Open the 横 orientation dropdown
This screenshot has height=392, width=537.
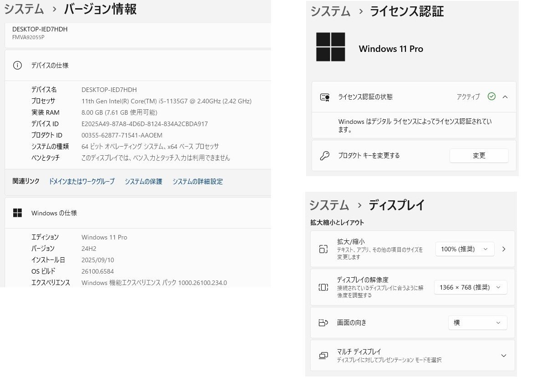coord(477,323)
